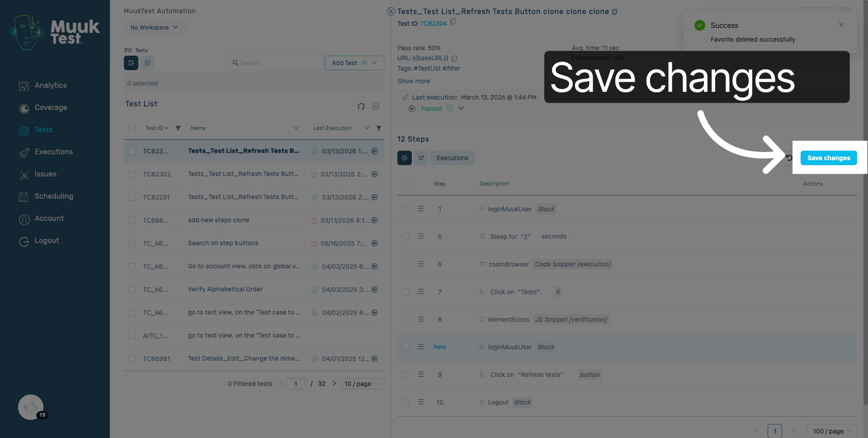This screenshot has height=438, width=868.
Task: Select page 1 in the steps pagination
Action: (775, 431)
